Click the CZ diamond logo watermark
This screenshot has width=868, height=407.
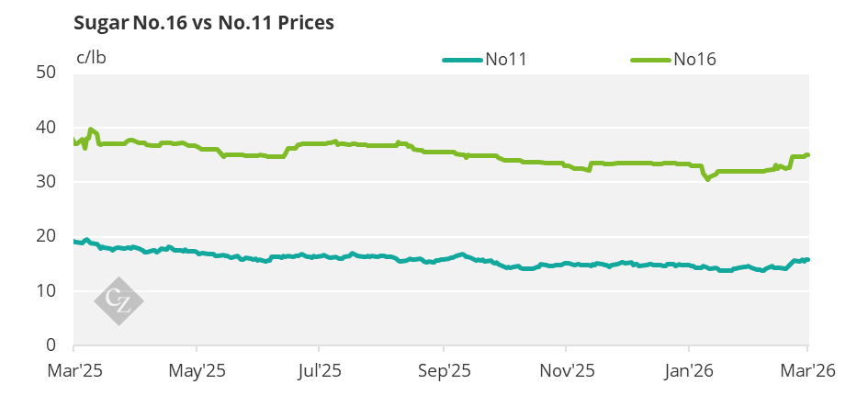pyautogui.click(x=119, y=300)
